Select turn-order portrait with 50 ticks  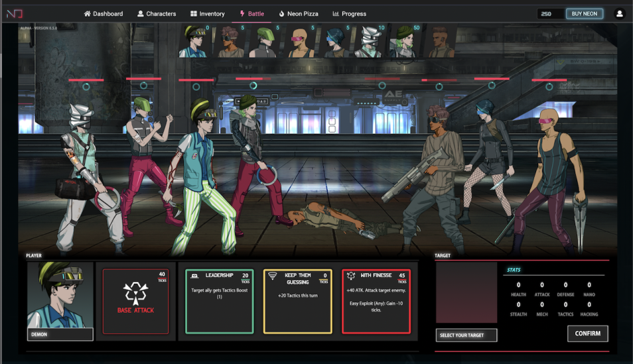click(x=405, y=40)
